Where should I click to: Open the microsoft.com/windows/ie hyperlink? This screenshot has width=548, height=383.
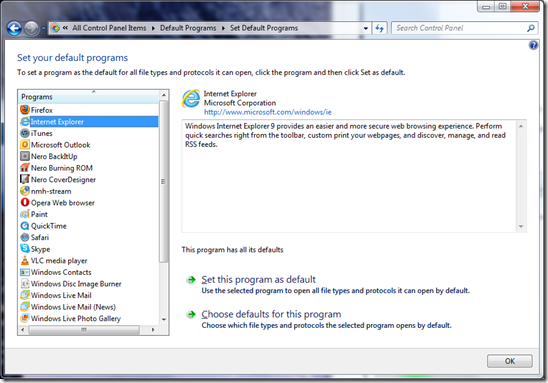tap(268, 112)
